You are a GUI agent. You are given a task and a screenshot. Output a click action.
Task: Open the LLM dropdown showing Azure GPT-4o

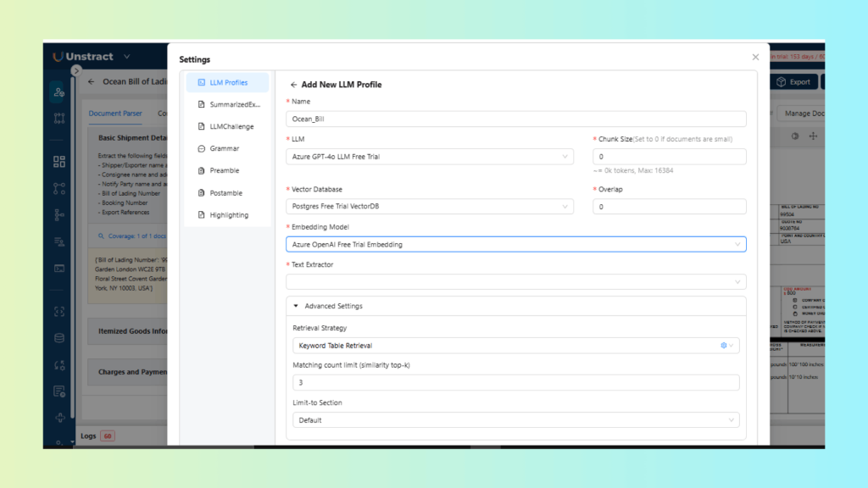pyautogui.click(x=430, y=156)
